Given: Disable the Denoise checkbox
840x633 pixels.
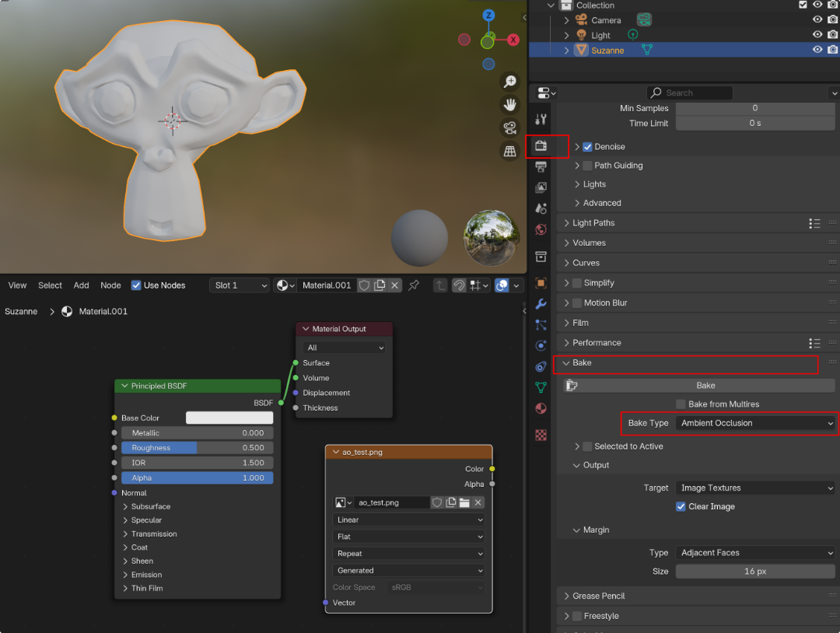Looking at the screenshot, I should 587,147.
